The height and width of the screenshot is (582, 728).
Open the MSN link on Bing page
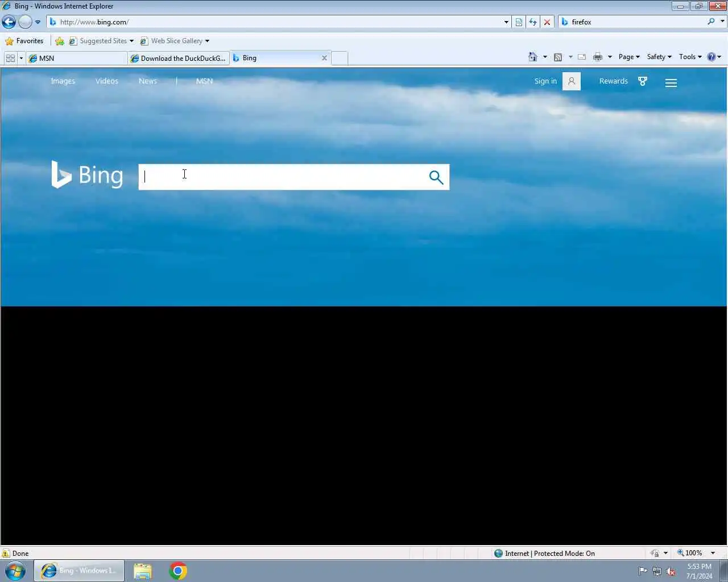(204, 81)
